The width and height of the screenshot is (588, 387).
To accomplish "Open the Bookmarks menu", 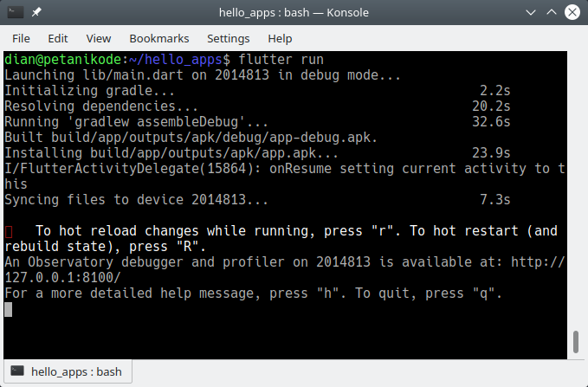I will coord(158,38).
